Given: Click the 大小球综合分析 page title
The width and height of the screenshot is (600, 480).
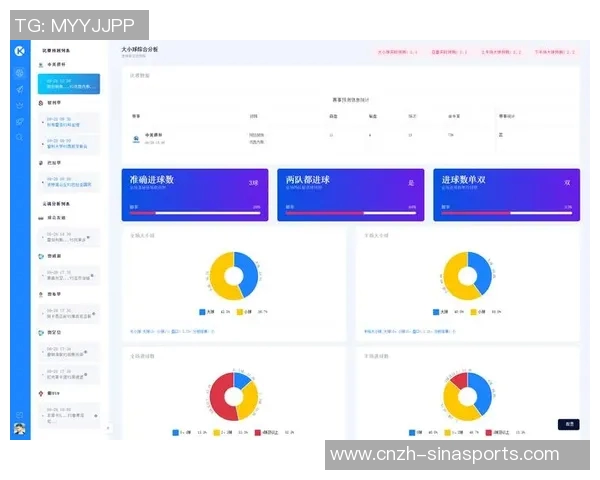Looking at the screenshot, I should pyautogui.click(x=140, y=49).
